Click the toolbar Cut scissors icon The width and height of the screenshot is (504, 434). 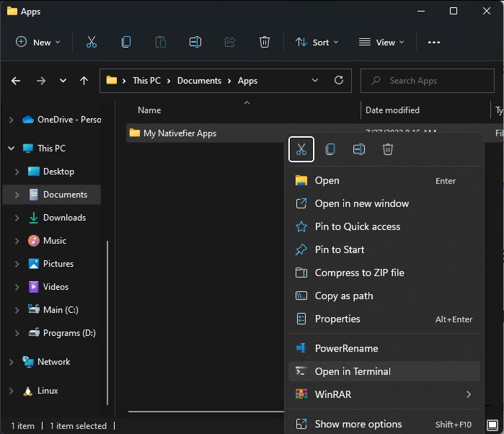[x=92, y=42]
